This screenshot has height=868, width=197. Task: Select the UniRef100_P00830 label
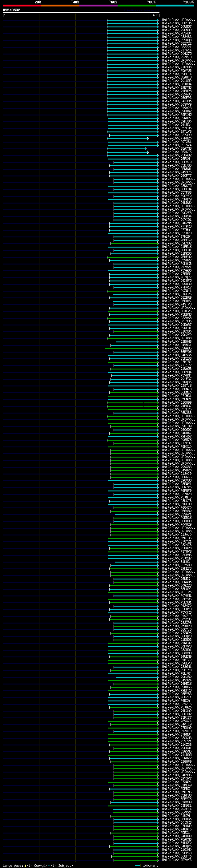click(176, 284)
